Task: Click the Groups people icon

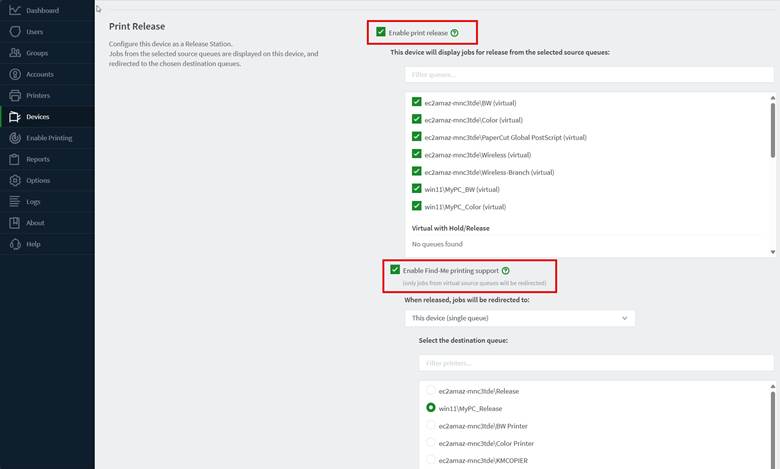Action: [x=15, y=53]
